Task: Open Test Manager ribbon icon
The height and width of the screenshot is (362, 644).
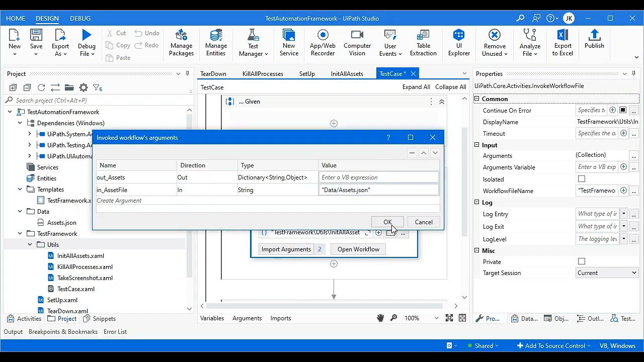Action: (253, 36)
